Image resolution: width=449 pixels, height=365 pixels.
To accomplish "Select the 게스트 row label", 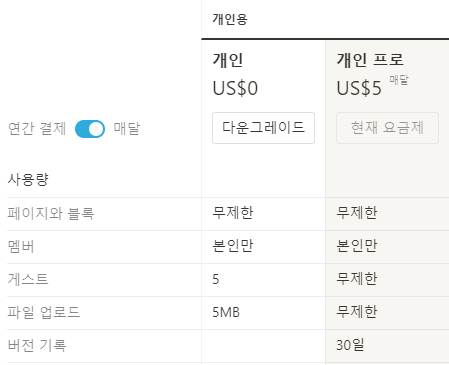I will (28, 279).
